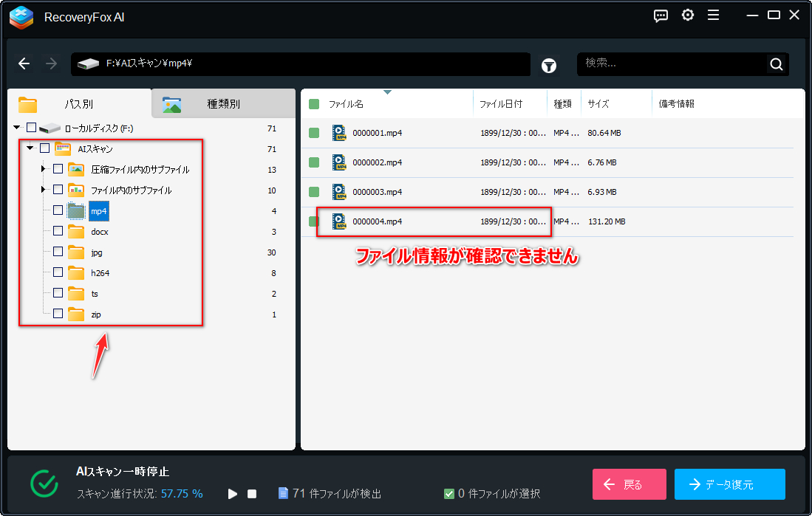
Task: Click the 戻る button
Action: [630, 484]
